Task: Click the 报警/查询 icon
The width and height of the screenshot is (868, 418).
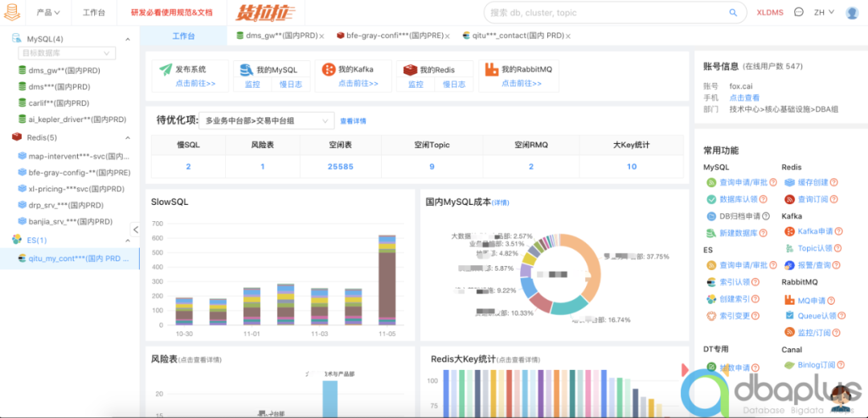Action: tap(789, 265)
